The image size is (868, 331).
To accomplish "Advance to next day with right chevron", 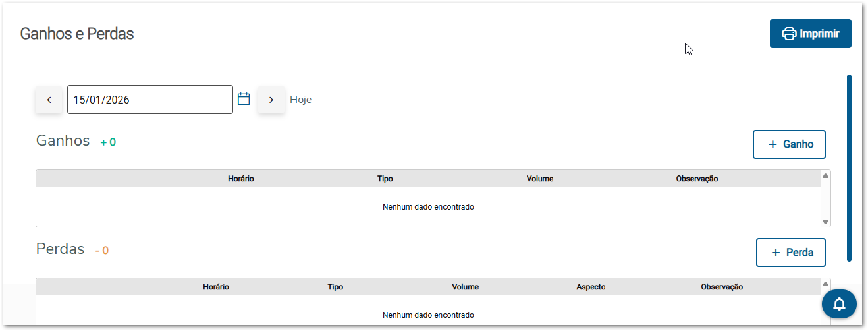I will click(x=271, y=100).
